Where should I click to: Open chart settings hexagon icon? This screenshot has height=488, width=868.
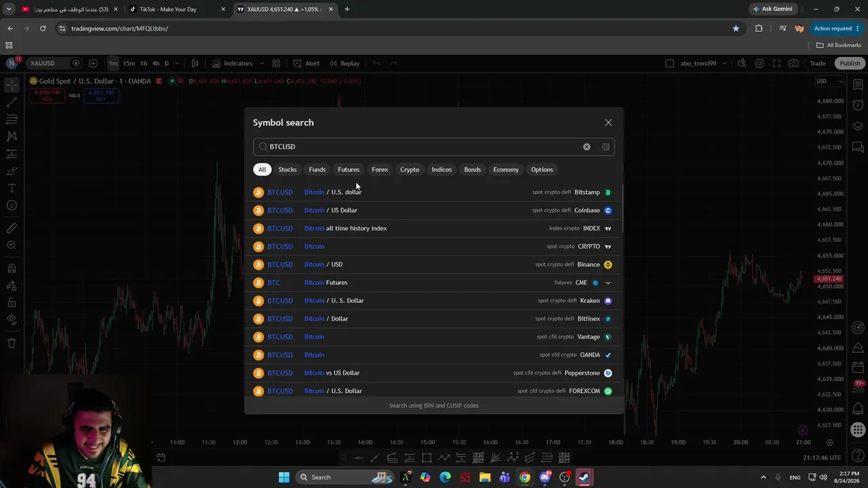[759, 63]
